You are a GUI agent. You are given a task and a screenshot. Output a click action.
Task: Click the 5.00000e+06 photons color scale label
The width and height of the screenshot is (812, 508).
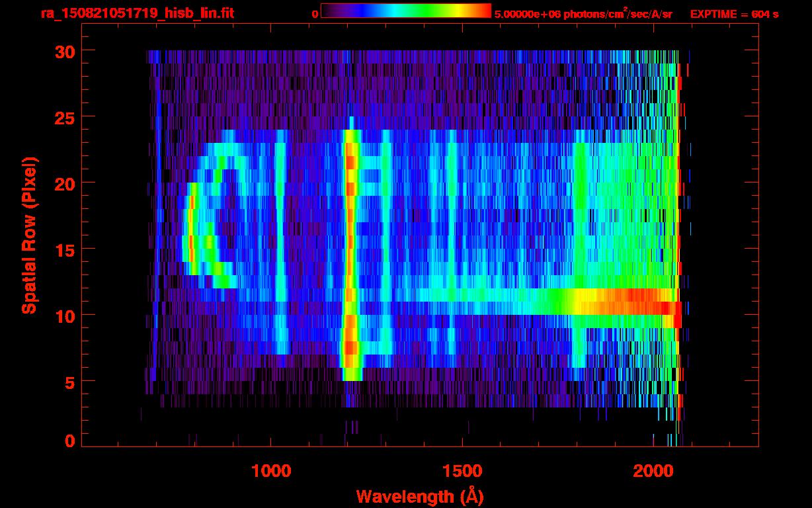point(583,14)
